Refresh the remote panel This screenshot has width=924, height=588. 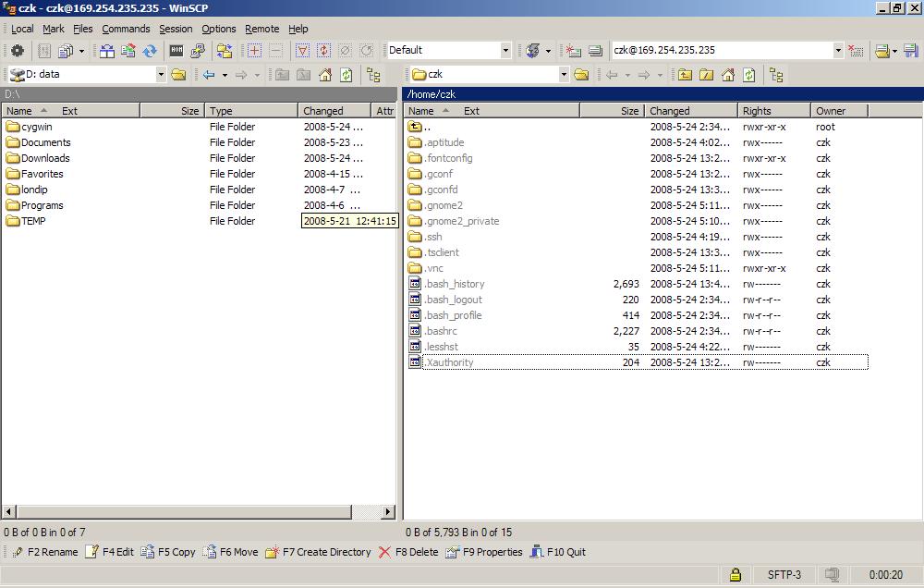click(x=749, y=75)
